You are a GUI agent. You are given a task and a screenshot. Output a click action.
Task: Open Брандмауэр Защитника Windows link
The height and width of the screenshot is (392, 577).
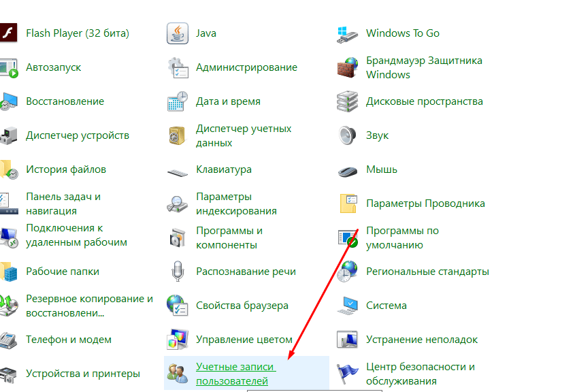coord(424,68)
